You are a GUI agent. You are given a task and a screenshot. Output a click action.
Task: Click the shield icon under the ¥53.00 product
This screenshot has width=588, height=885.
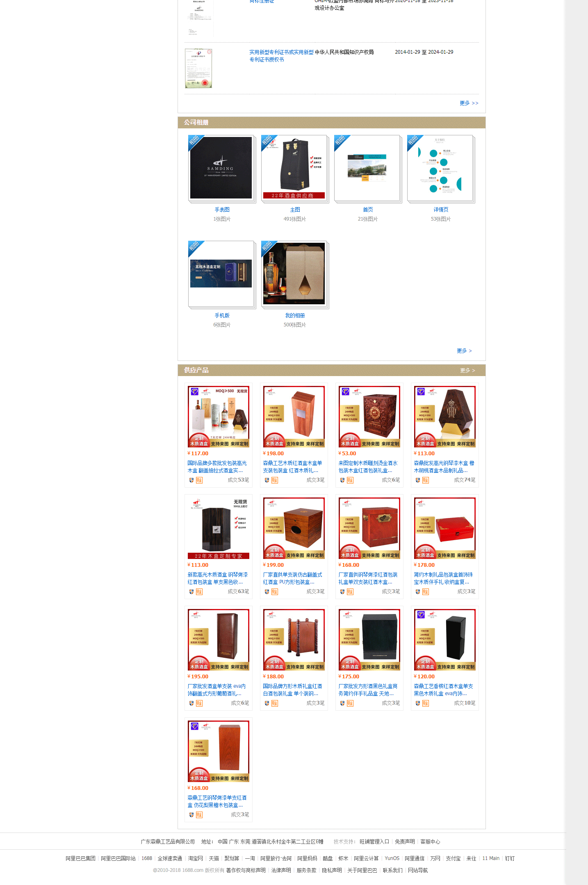(342, 480)
